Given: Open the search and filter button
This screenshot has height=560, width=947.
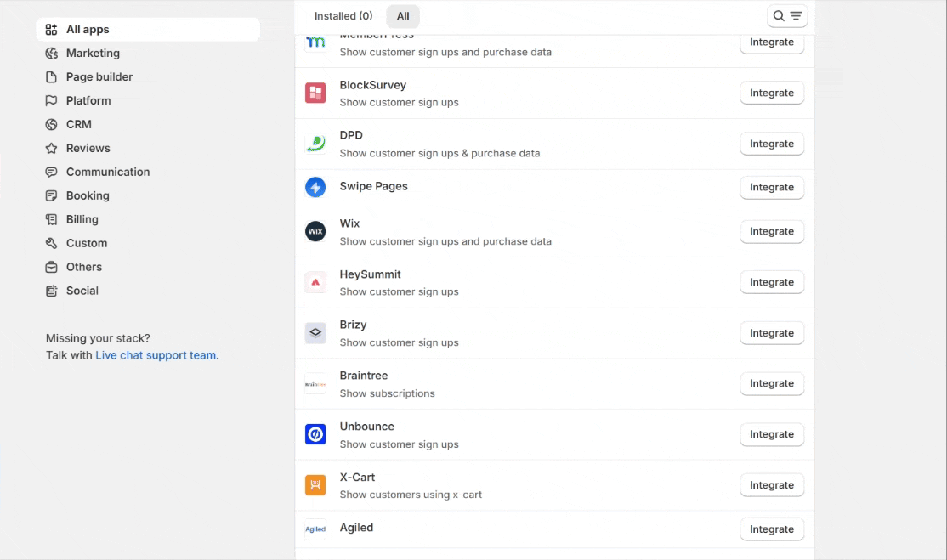Looking at the screenshot, I should click(x=786, y=16).
